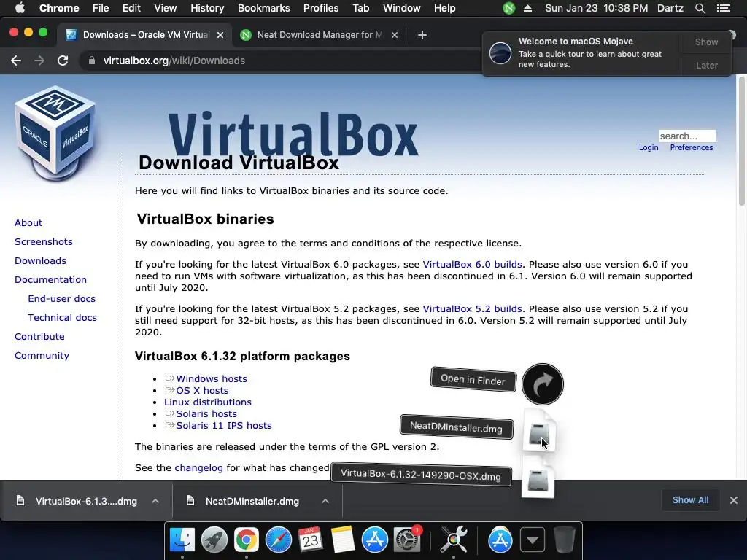Open the first App Store Dock icon
Screen dimensions: 747x560
(x=374, y=540)
